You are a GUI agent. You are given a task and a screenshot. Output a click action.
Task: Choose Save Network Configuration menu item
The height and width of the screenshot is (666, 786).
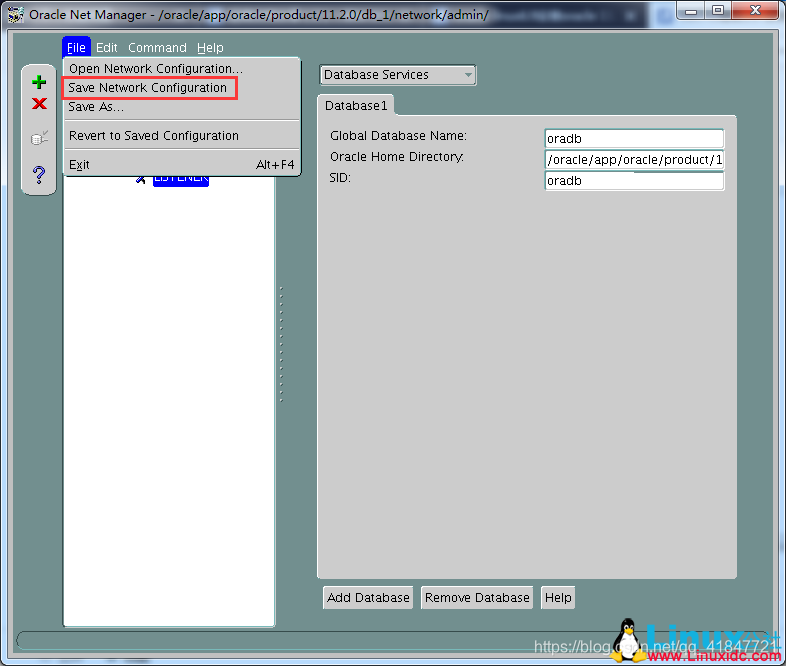click(x=181, y=88)
